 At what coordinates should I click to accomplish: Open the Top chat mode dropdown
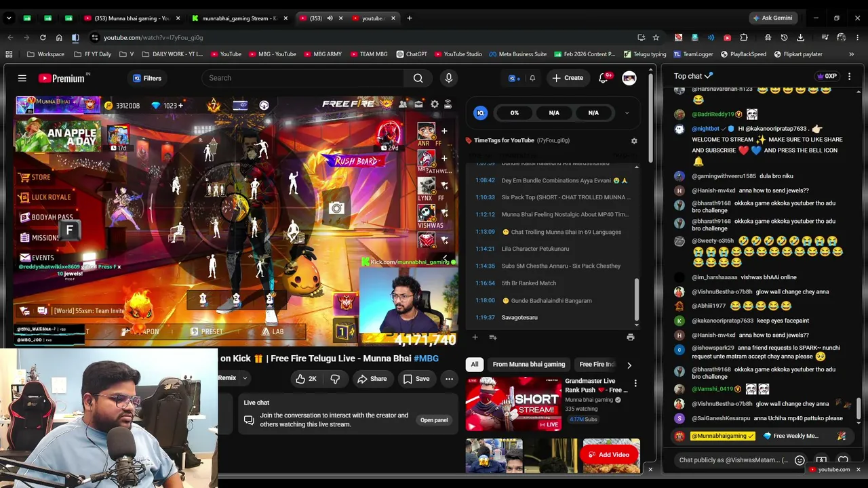pyautogui.click(x=693, y=77)
